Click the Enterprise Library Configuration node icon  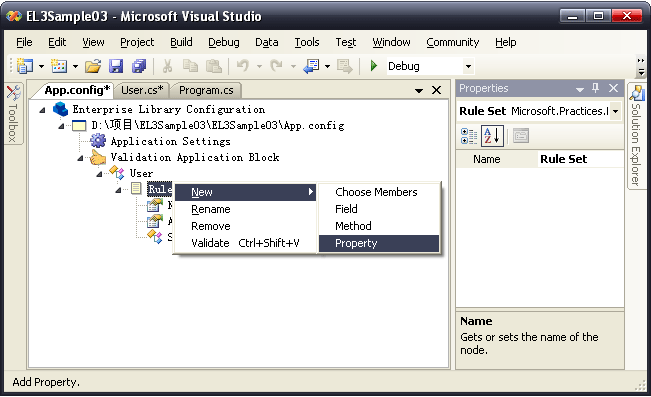pyautogui.click(x=61, y=109)
